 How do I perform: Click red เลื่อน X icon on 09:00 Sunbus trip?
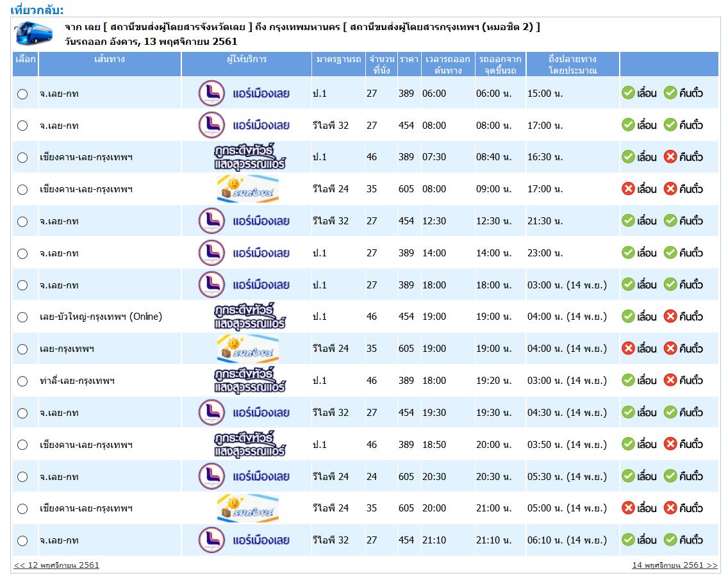[x=628, y=189]
